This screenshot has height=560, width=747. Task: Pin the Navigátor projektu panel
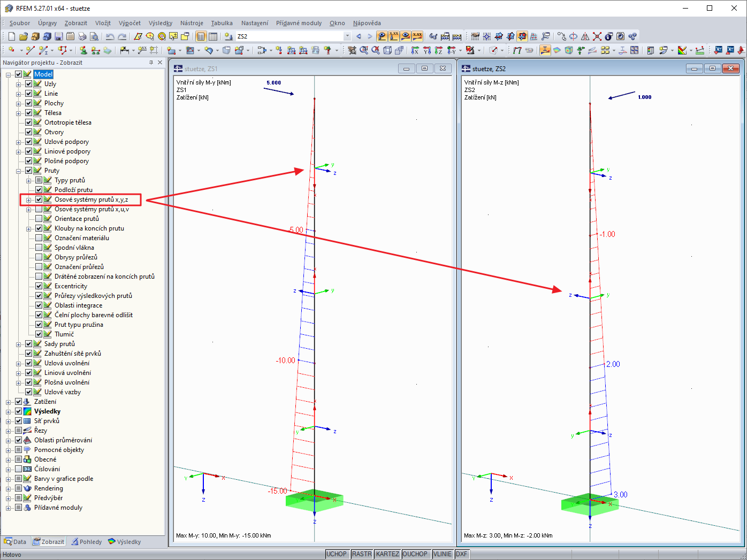151,63
